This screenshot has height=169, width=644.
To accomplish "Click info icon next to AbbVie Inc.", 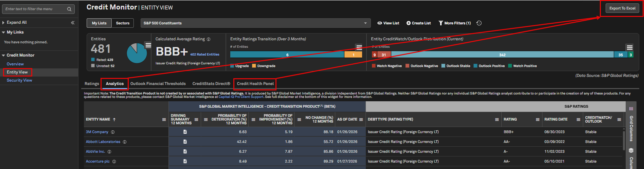I will pos(109,152).
